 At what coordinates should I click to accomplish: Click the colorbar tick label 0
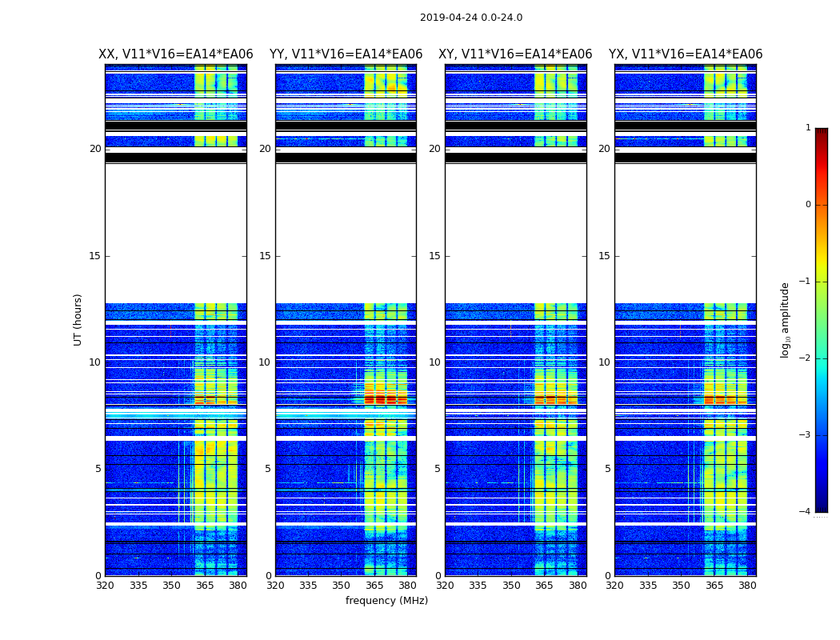[x=808, y=205]
